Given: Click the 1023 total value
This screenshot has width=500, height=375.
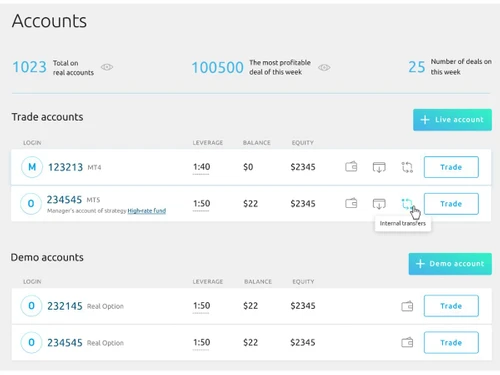Looking at the screenshot, I should [29, 67].
